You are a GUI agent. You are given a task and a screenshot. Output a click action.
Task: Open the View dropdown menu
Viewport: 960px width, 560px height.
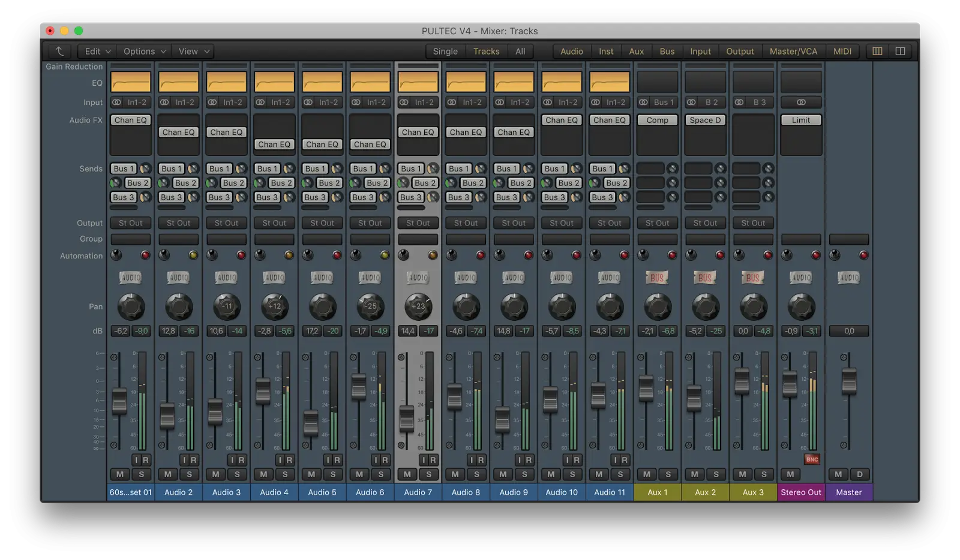[193, 51]
